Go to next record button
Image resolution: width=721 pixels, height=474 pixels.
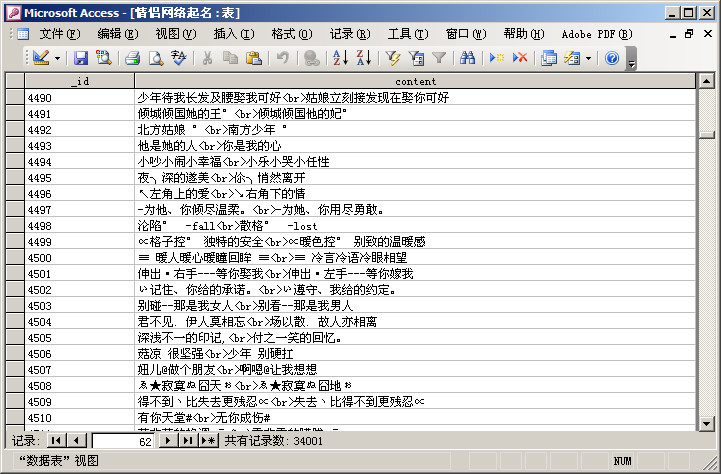pos(168,440)
